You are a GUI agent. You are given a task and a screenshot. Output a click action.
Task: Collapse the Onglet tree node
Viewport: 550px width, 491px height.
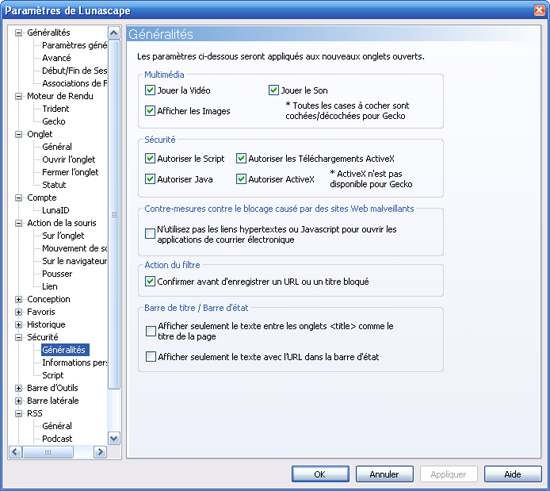19,134
